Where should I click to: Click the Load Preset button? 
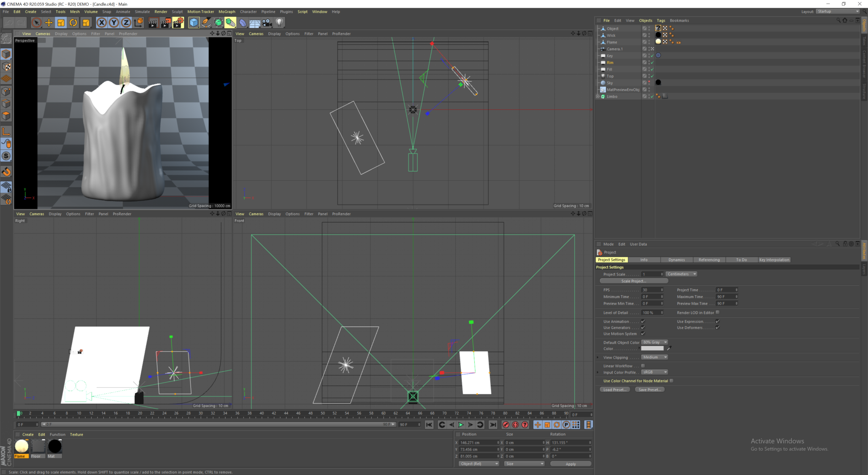pos(615,389)
